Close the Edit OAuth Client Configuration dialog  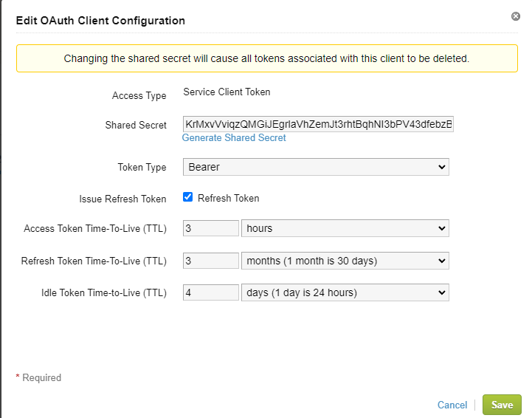pyautogui.click(x=516, y=16)
